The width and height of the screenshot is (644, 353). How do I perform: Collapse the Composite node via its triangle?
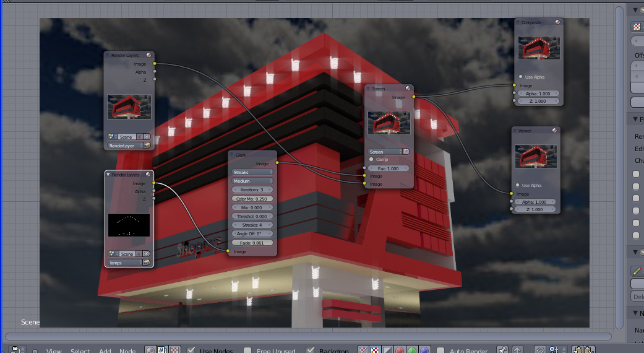click(x=518, y=22)
